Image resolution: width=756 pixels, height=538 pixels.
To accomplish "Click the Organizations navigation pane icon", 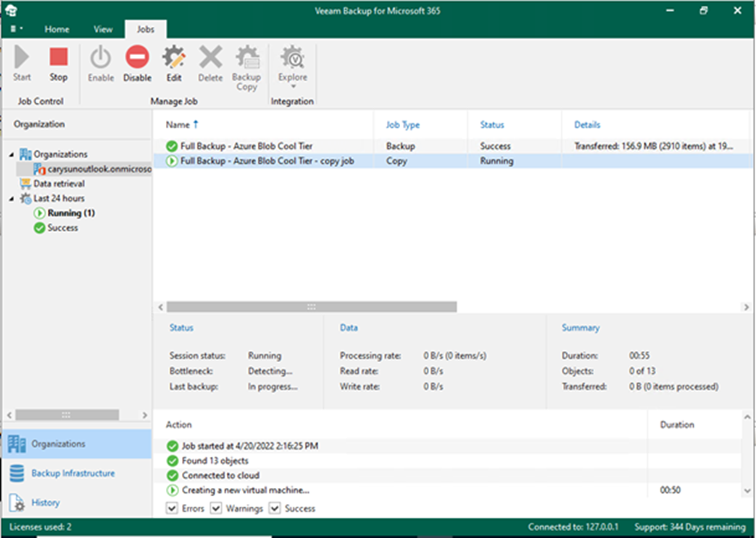I will (17, 444).
